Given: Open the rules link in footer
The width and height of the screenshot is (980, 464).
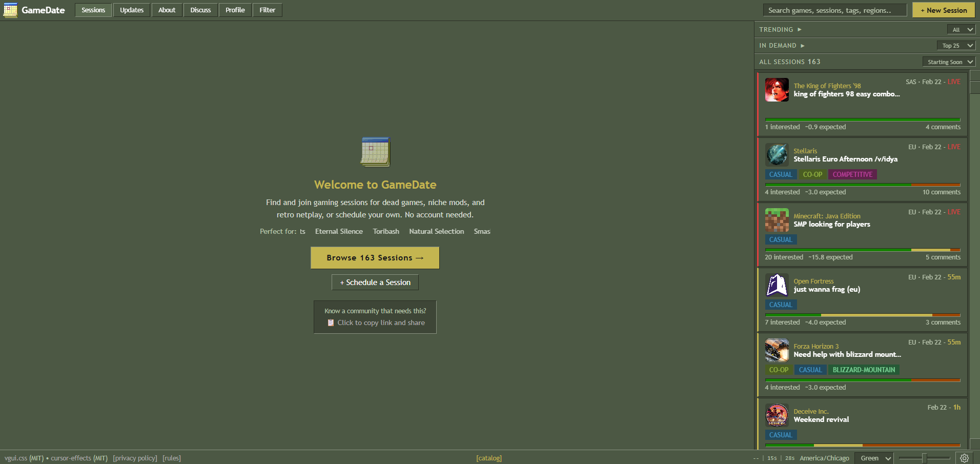Looking at the screenshot, I should 172,458.
